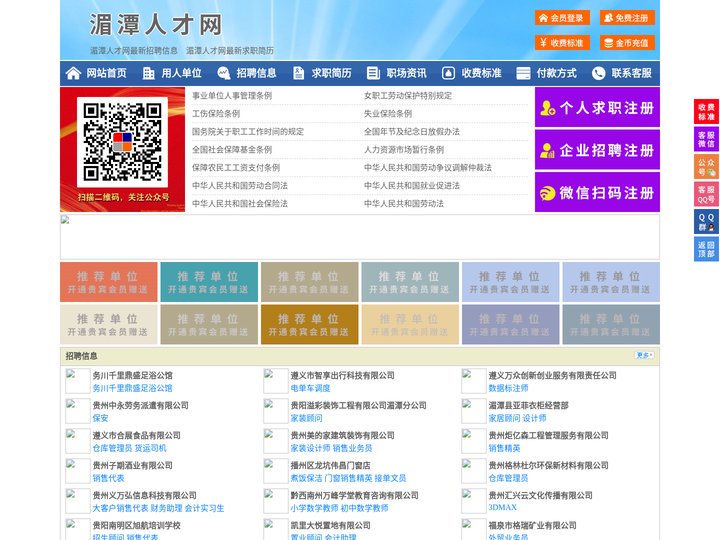The image size is (720, 540).
Task: Click the 客服微信 side floating icon
Action: coord(706,139)
